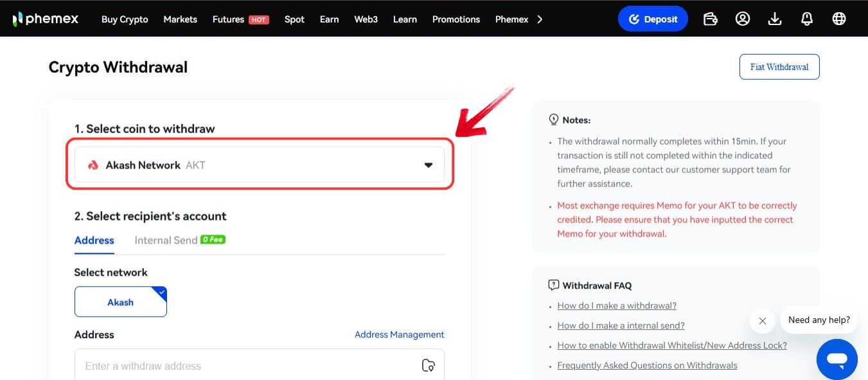Select the Akash network option

tap(121, 302)
